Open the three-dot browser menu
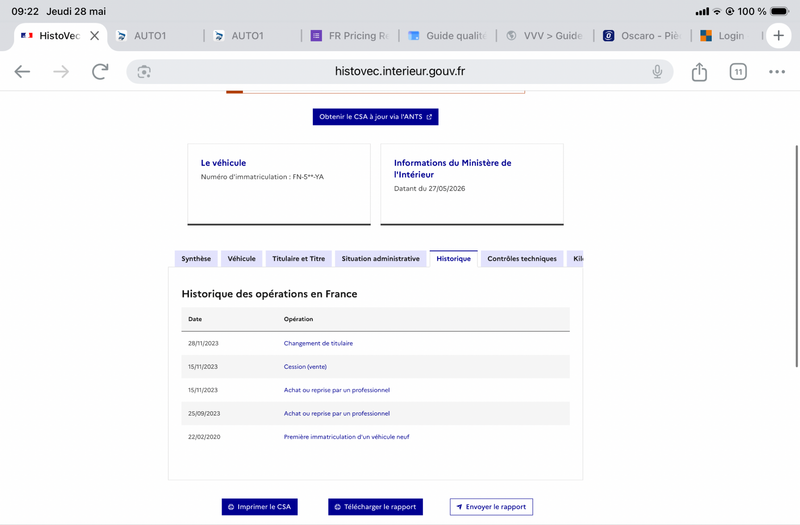The height and width of the screenshot is (525, 800). pyautogui.click(x=777, y=72)
